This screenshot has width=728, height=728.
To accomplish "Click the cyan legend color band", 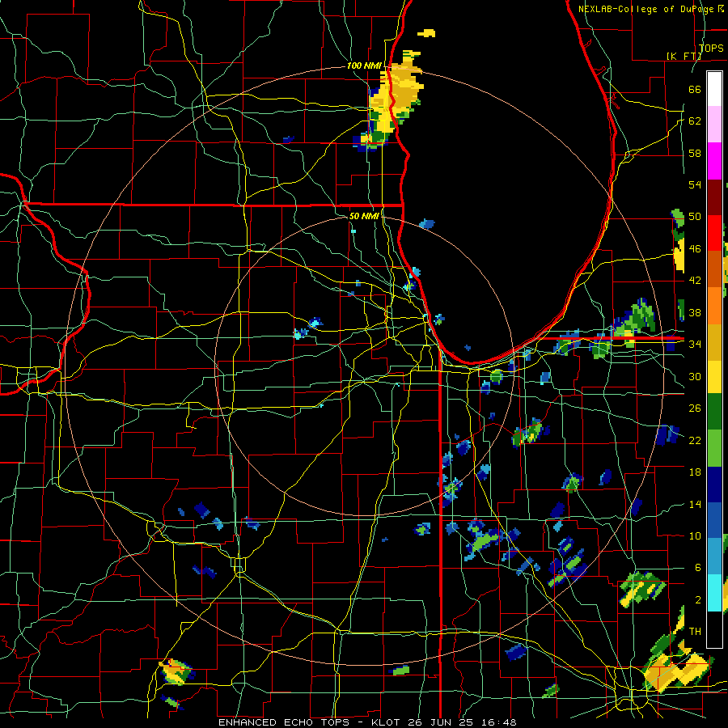I will pyautogui.click(x=714, y=592).
